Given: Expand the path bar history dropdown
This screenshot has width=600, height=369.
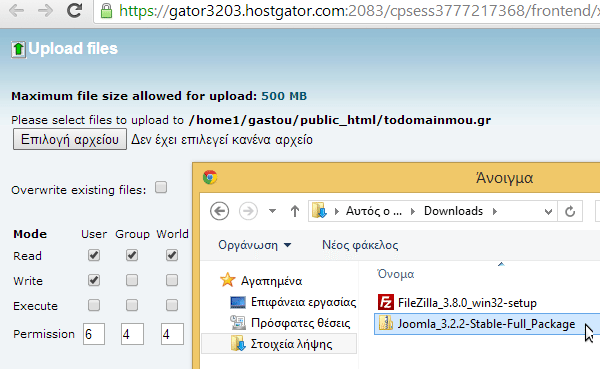Looking at the screenshot, I should coord(548,211).
